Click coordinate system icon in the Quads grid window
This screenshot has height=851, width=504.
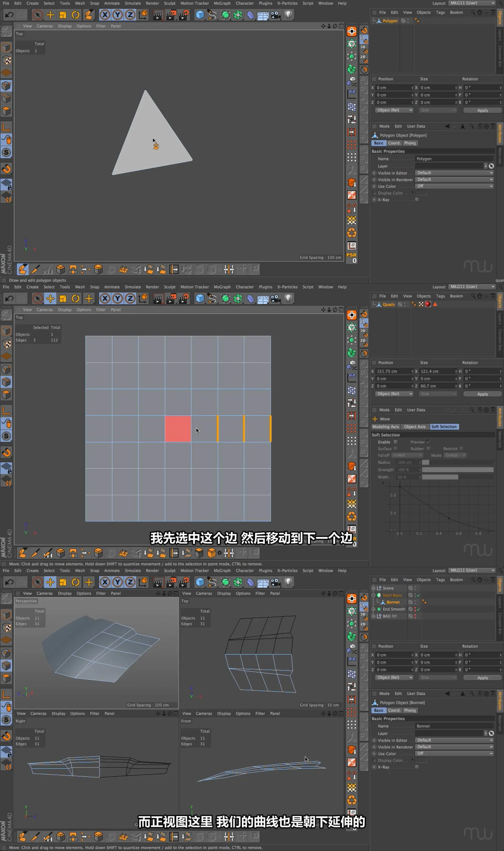click(143, 298)
